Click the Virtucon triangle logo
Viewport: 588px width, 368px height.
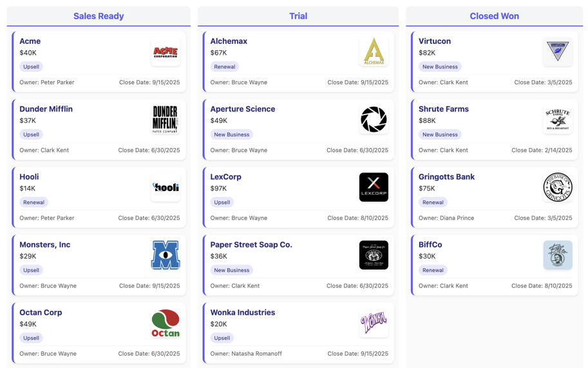pos(558,51)
